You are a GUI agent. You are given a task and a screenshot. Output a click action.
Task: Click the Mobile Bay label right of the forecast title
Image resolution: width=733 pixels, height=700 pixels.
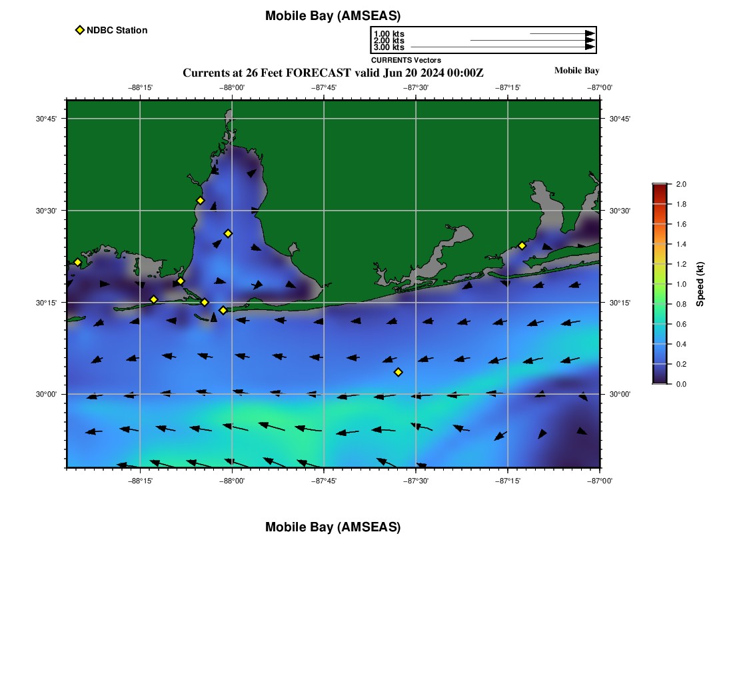[x=576, y=71]
